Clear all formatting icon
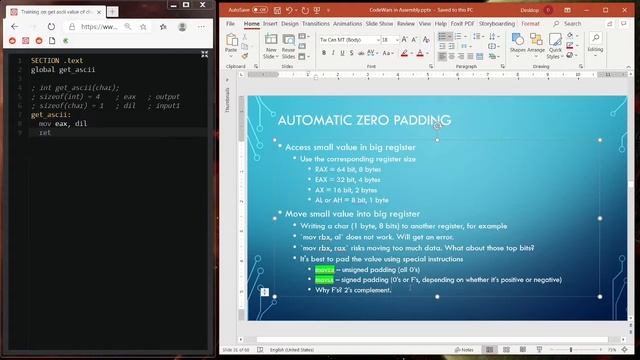Image resolution: width=640 pixels, height=360 pixels. coord(426,40)
